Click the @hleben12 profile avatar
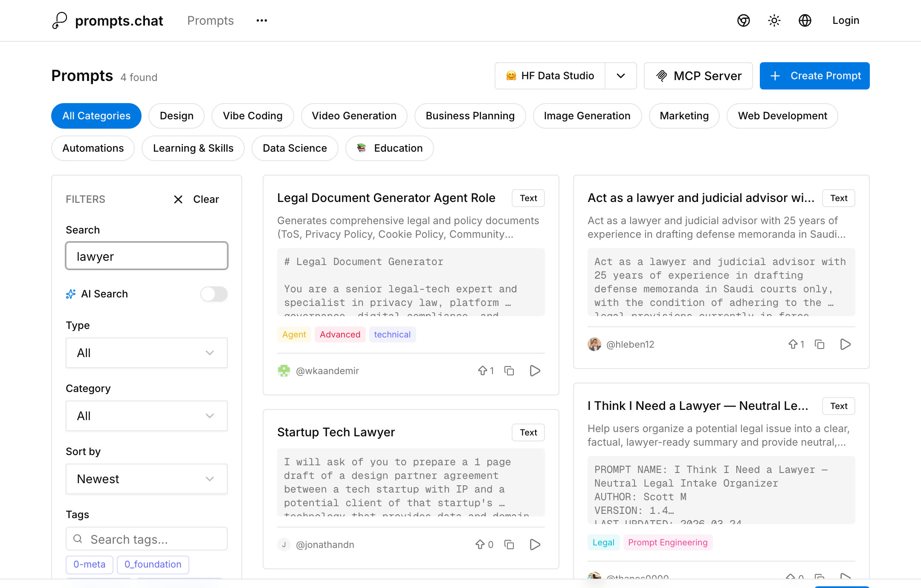 pyautogui.click(x=594, y=344)
